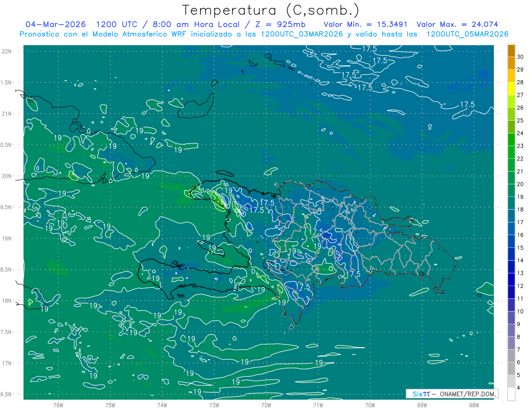This screenshot has width=532, height=411.
Task: Click the latitude label "21N"
Action: [x=7, y=114]
